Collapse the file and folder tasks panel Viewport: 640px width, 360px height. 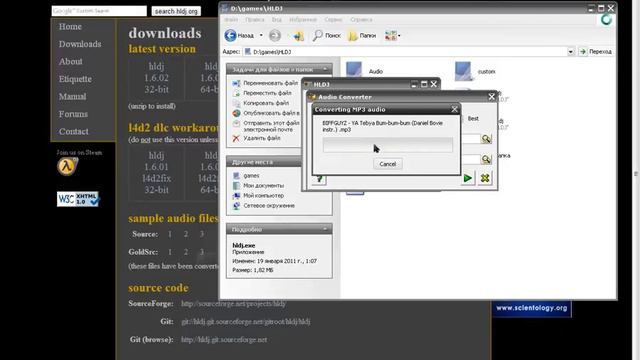tap(325, 69)
